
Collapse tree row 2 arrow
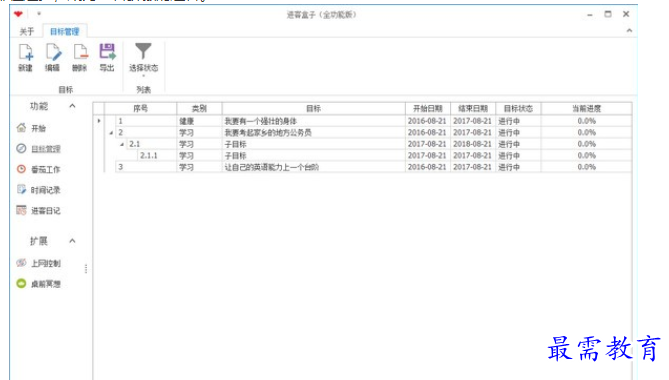coord(111,133)
